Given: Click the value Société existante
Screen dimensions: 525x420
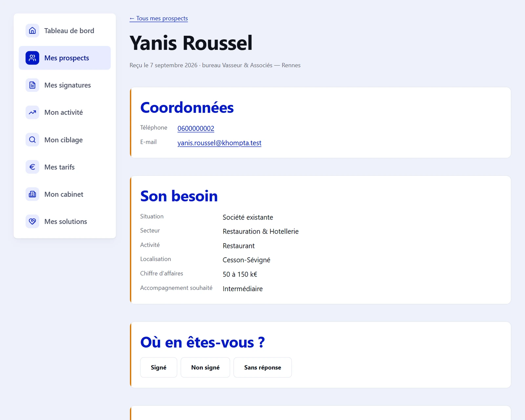Looking at the screenshot, I should click(248, 217).
